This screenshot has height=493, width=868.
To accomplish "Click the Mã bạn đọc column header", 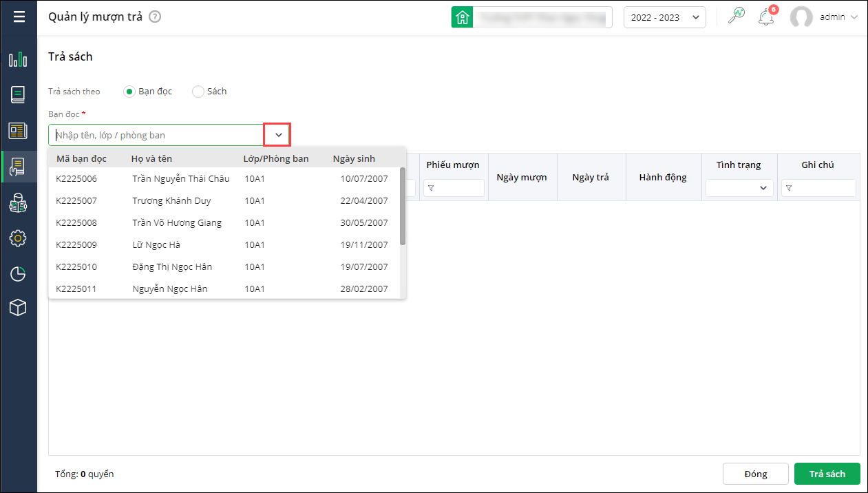I will click(81, 159).
